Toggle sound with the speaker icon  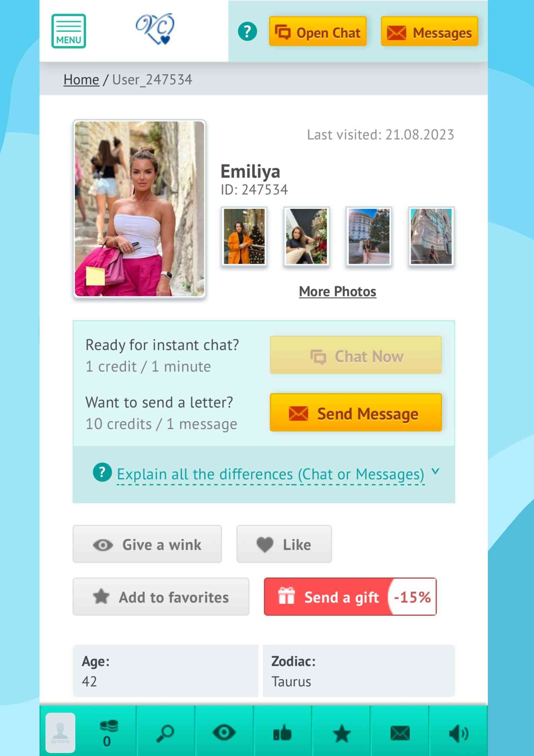(x=459, y=733)
